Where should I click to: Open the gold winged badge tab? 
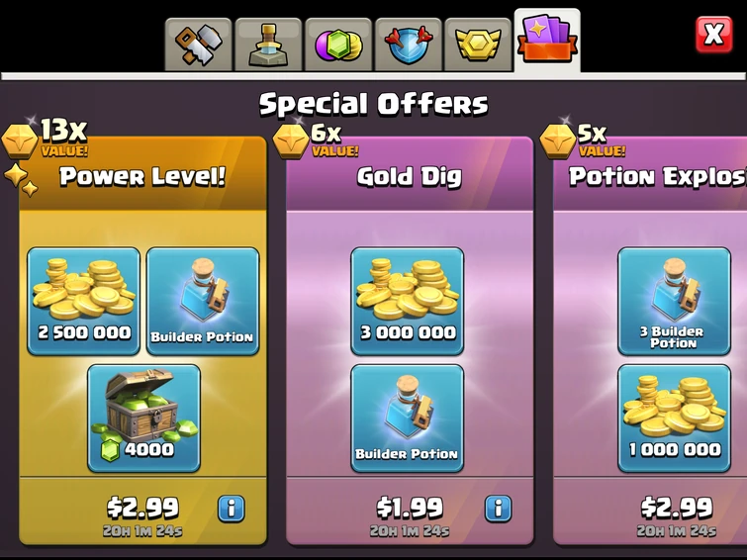coord(477,45)
